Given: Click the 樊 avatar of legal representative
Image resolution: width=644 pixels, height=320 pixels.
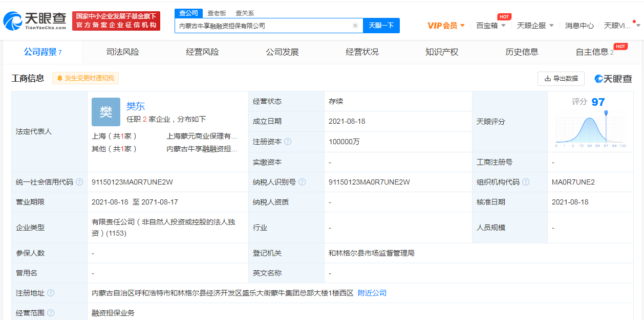Looking at the screenshot, I should [x=106, y=112].
